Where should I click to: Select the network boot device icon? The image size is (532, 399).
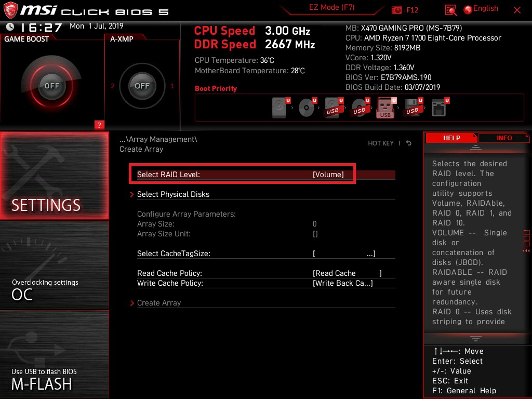[439, 108]
